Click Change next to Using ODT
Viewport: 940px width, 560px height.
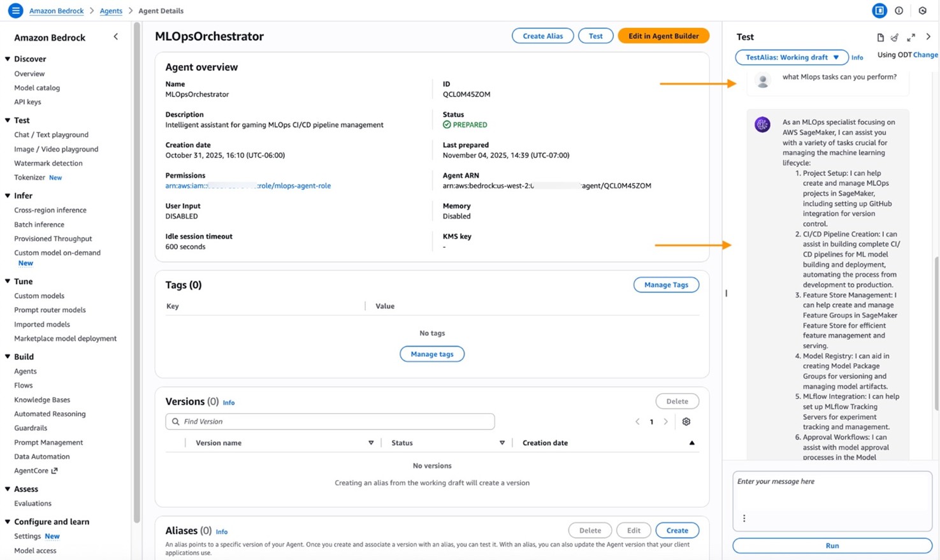click(925, 55)
